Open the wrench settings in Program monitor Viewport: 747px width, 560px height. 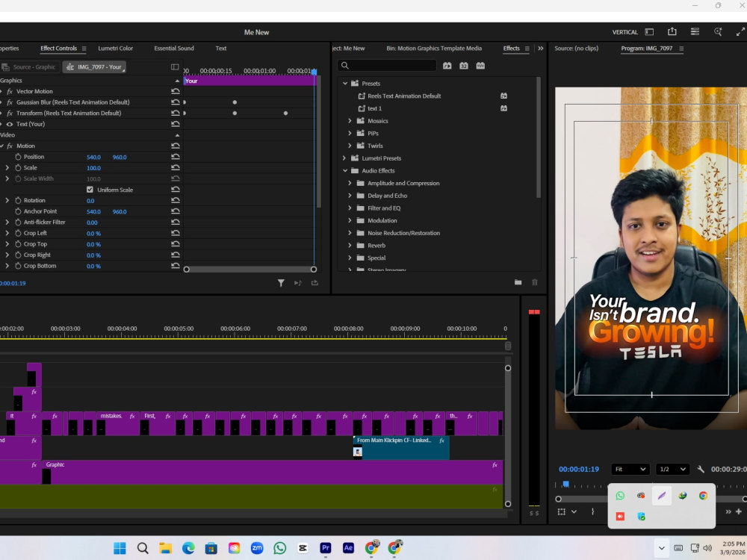point(701,469)
